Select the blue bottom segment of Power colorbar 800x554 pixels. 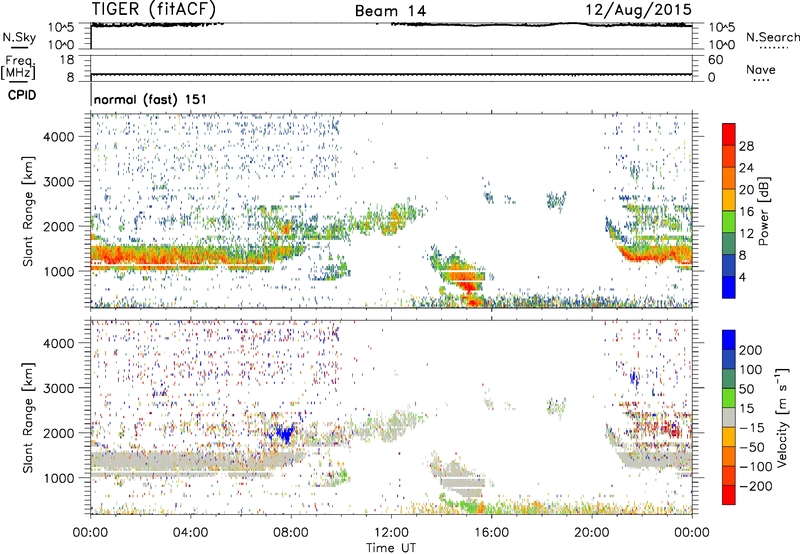(729, 288)
